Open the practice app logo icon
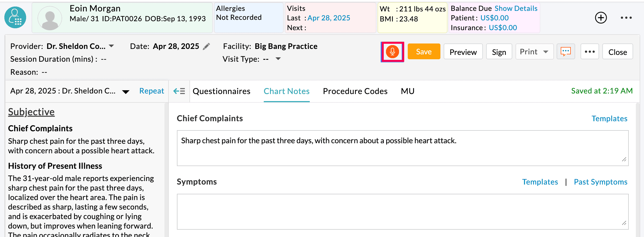 [15, 18]
